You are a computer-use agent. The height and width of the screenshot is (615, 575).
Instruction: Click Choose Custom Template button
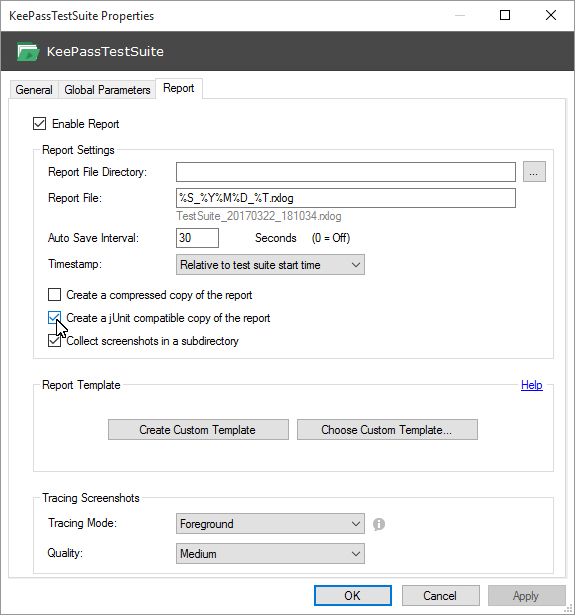(387, 429)
